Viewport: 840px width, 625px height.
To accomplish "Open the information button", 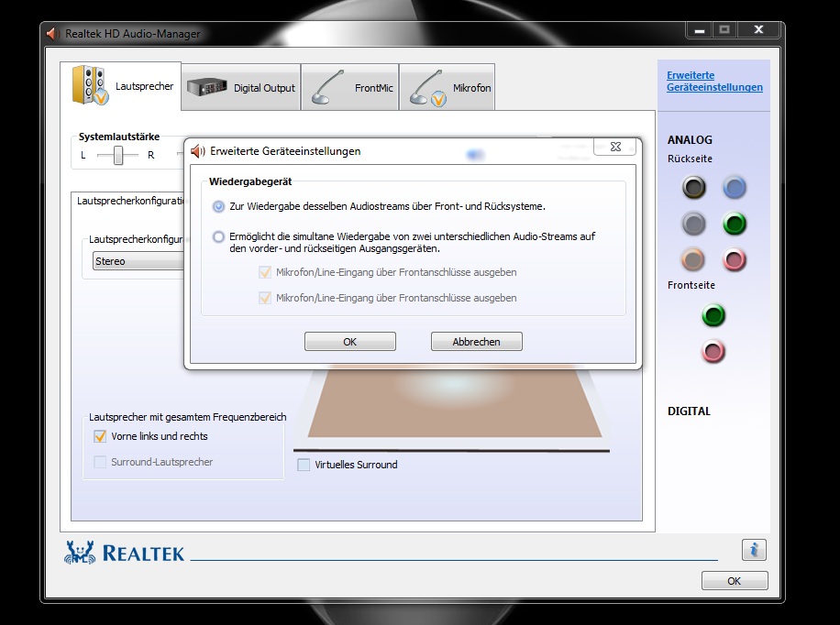I will [754, 550].
